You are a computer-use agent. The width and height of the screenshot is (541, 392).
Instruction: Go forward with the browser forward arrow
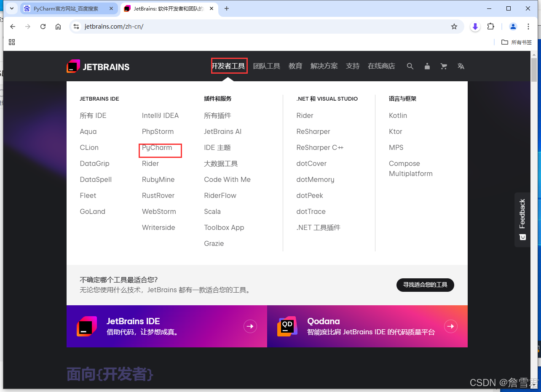click(28, 27)
